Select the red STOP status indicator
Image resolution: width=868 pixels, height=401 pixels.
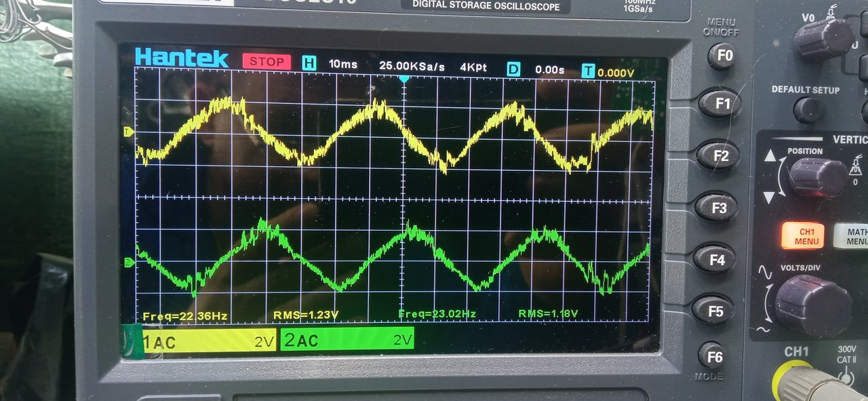coord(267,61)
